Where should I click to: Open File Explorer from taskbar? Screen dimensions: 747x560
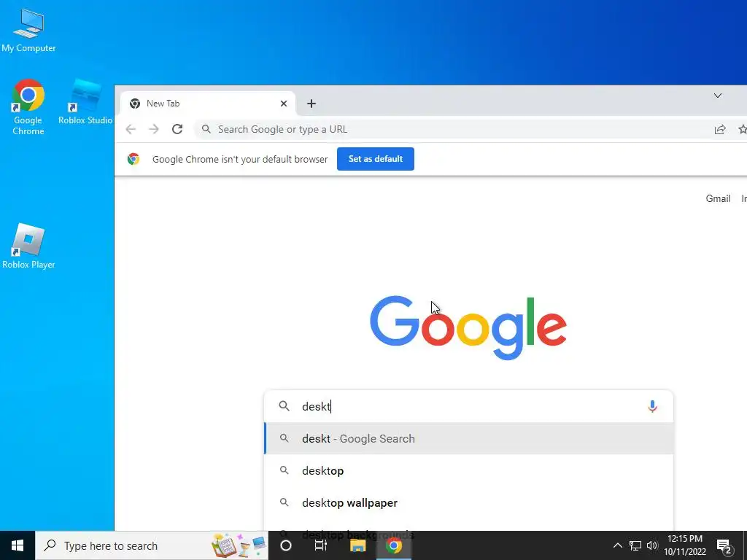(357, 545)
